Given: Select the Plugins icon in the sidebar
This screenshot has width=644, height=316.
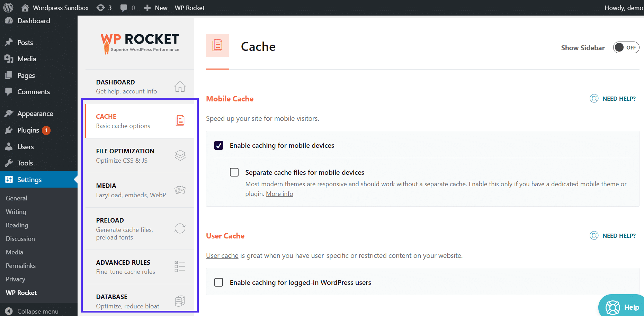Looking at the screenshot, I should [9, 130].
